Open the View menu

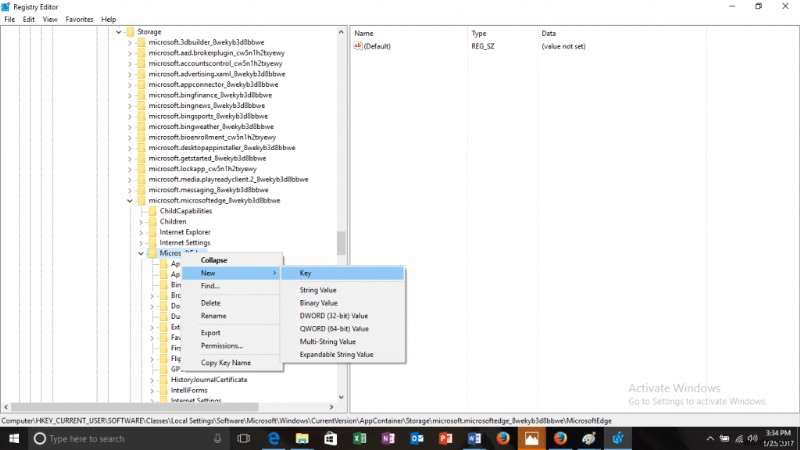coord(50,19)
